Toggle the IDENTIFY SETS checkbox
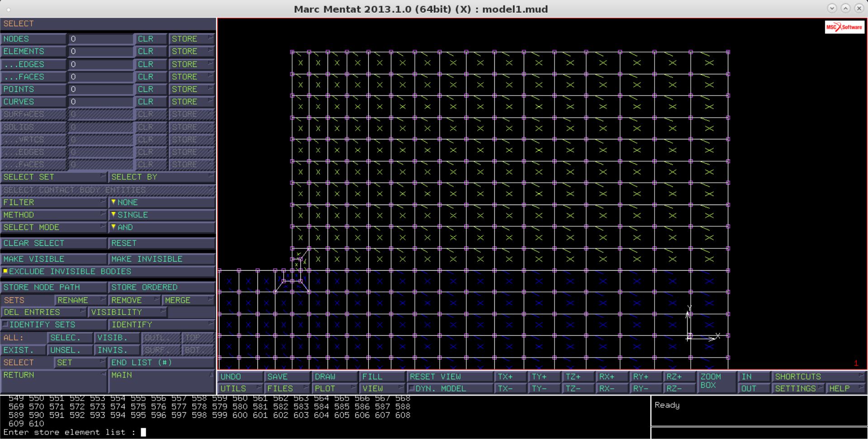 pos(53,324)
